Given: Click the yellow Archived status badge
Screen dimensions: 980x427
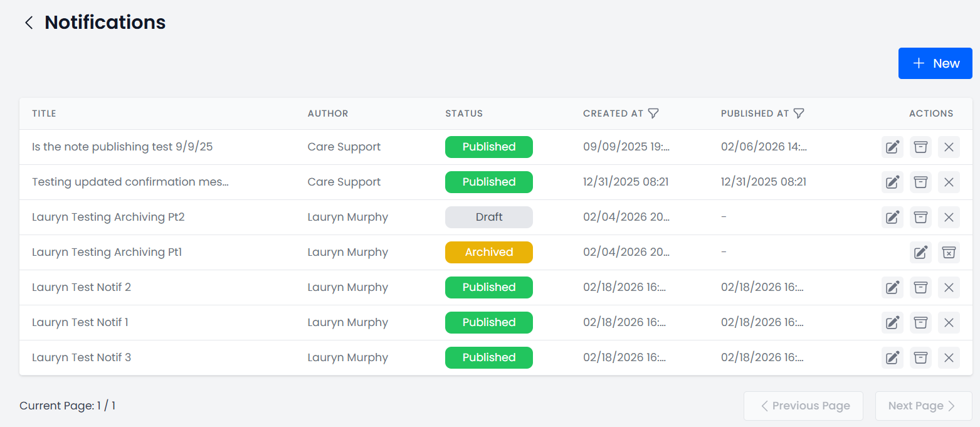Looking at the screenshot, I should point(488,252).
